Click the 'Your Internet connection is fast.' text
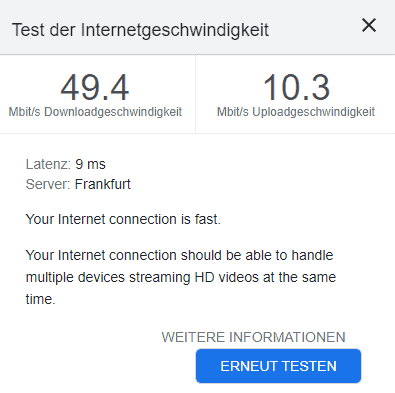This screenshot has height=393, width=395. pos(123,219)
